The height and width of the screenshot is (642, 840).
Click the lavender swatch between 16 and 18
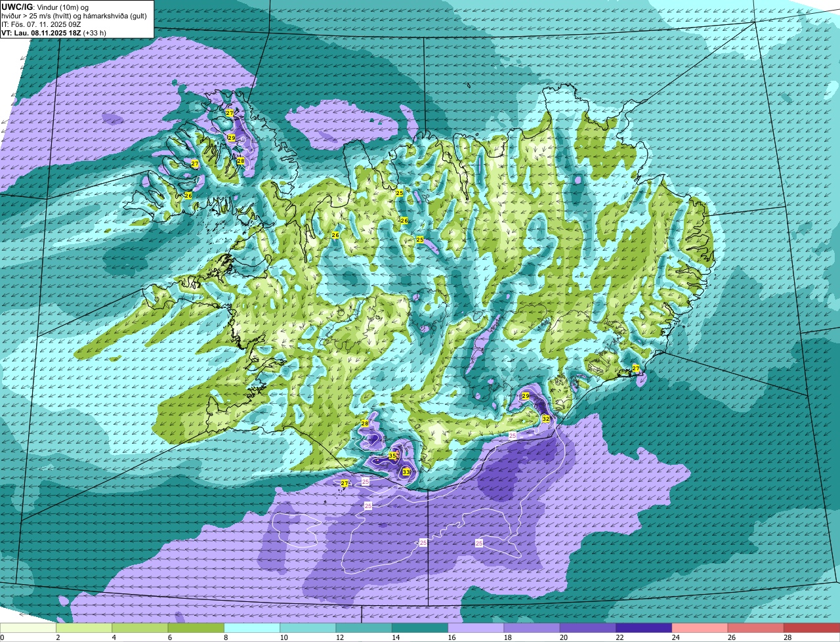click(x=476, y=628)
